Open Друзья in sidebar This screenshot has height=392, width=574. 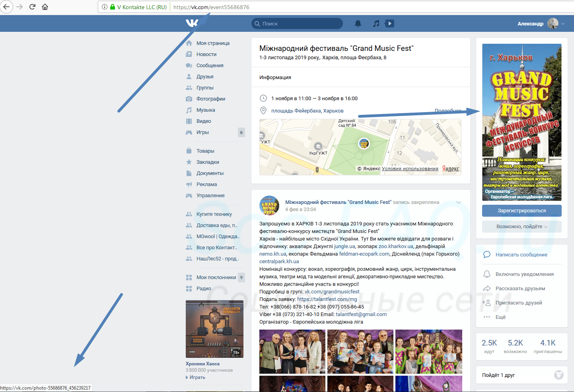(205, 76)
